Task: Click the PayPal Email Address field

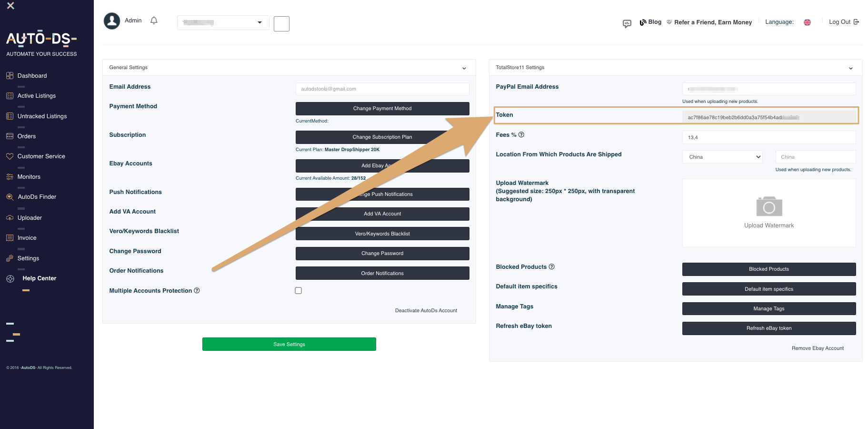Action: point(769,89)
